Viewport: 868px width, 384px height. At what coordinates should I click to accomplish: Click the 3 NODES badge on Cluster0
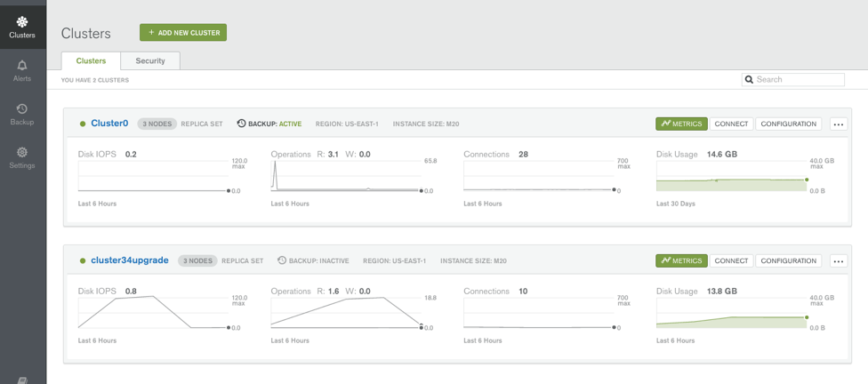click(x=157, y=124)
